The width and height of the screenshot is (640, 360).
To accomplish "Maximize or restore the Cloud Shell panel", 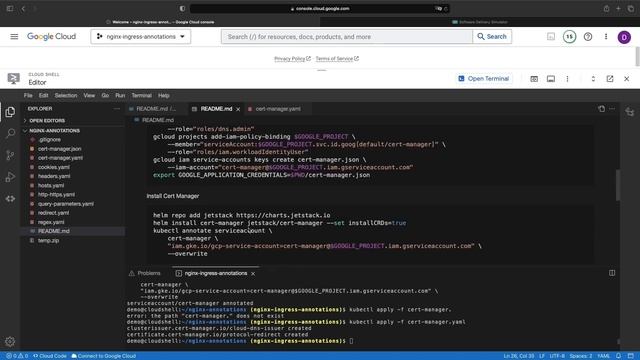I will tap(593, 79).
